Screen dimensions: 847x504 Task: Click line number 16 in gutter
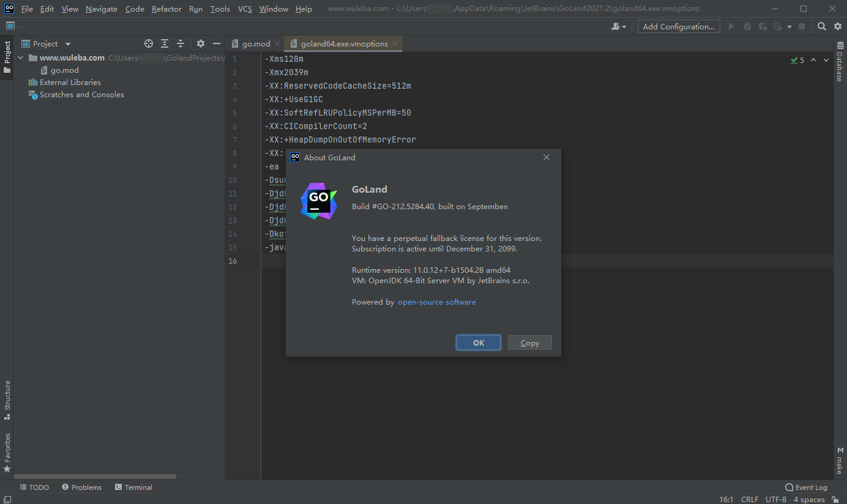click(x=233, y=261)
